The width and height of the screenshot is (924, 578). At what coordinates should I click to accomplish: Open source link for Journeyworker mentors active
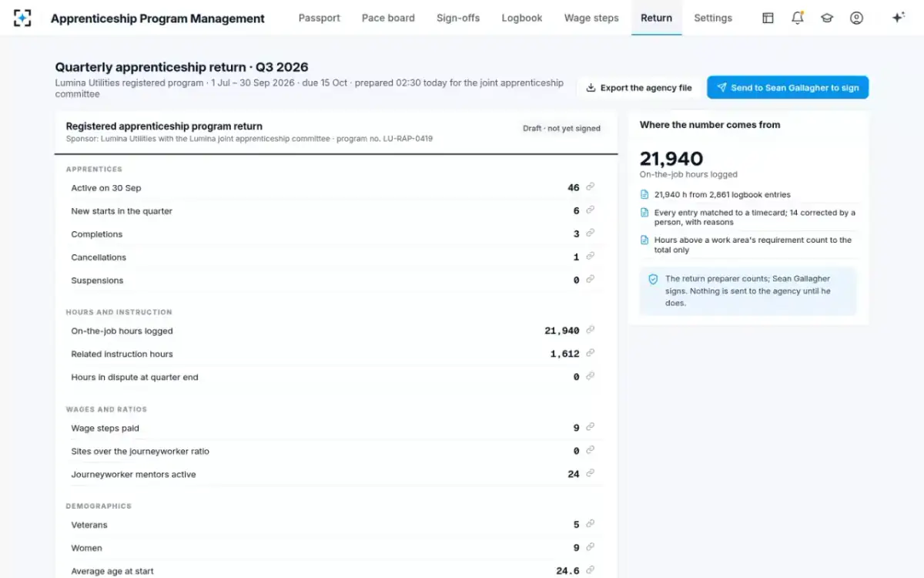click(591, 474)
